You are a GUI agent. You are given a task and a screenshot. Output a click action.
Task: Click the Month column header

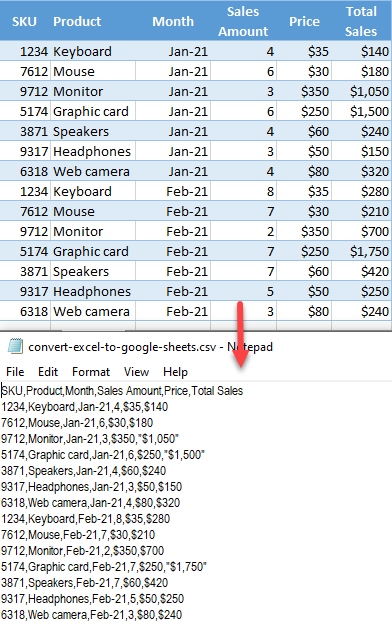click(173, 21)
